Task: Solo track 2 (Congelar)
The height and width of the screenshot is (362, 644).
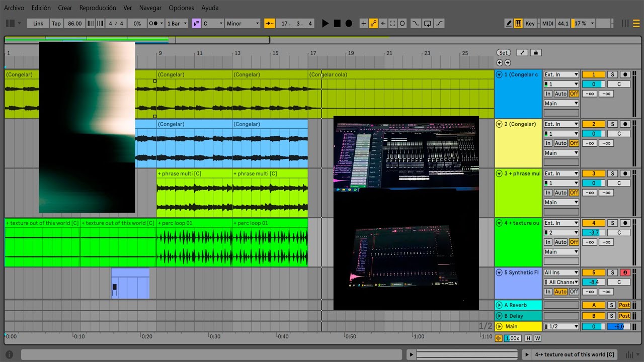Action: tap(612, 124)
